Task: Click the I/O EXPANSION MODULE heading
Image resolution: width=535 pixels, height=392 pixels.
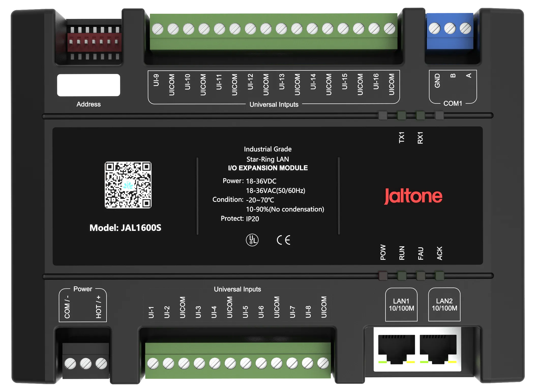Action: (x=268, y=168)
